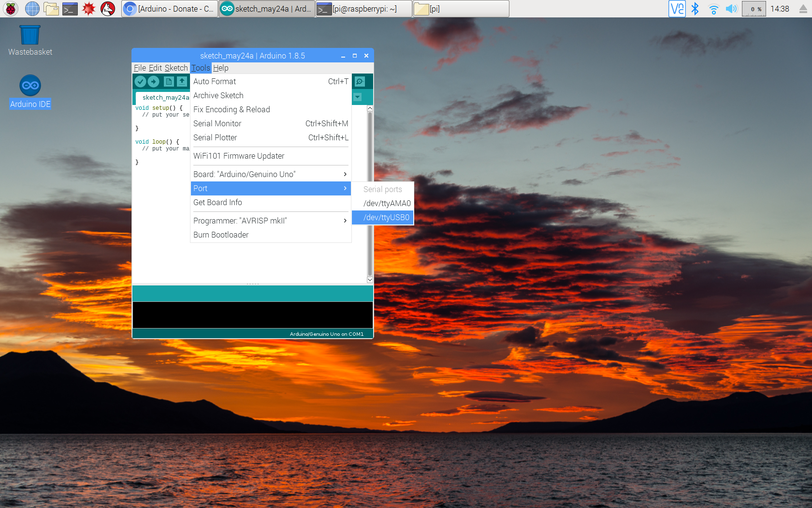Click inside the void setup() code line
Image resolution: width=812 pixels, height=508 pixels.
(x=159, y=108)
